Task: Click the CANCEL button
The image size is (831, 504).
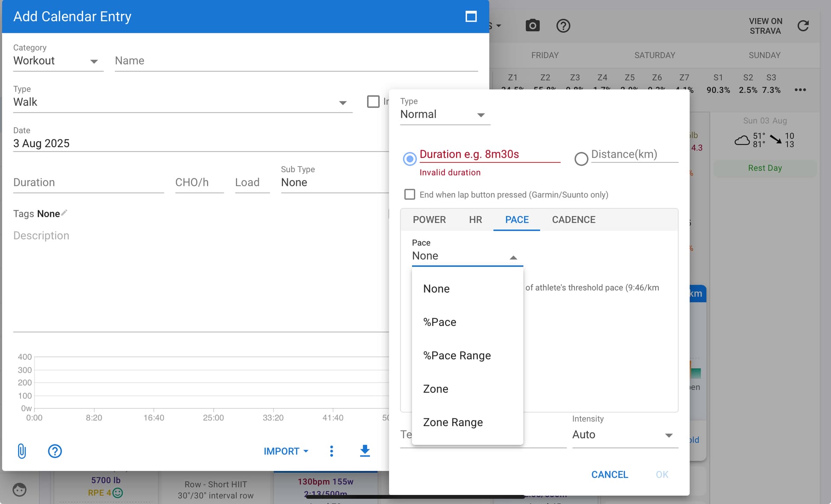Action: (x=609, y=474)
